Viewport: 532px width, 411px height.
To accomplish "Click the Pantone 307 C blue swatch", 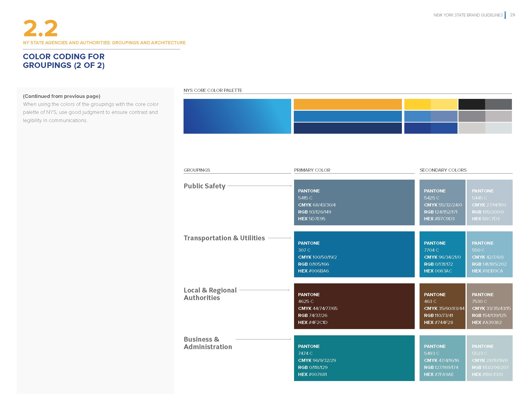I will pyautogui.click(x=354, y=254).
